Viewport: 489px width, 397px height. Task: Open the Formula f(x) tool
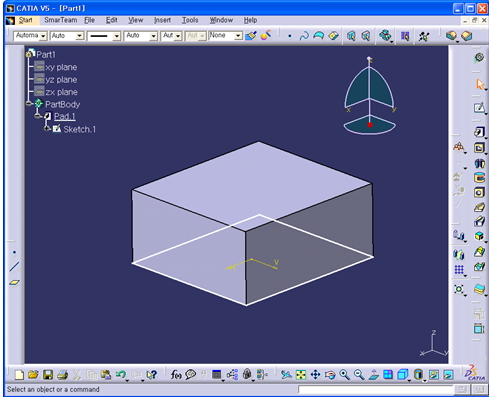[x=176, y=375]
